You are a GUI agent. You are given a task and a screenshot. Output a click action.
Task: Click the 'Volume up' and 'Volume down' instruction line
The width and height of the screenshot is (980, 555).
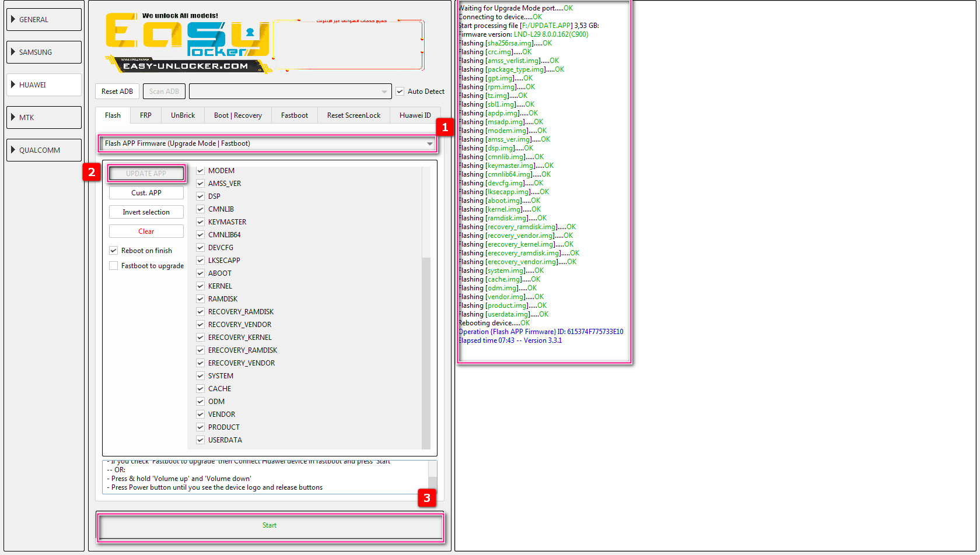click(179, 479)
